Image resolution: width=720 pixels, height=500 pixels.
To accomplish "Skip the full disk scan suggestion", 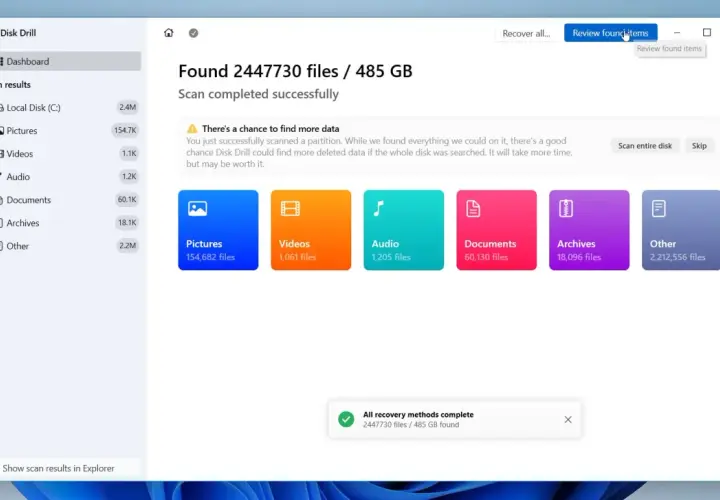I will (699, 146).
